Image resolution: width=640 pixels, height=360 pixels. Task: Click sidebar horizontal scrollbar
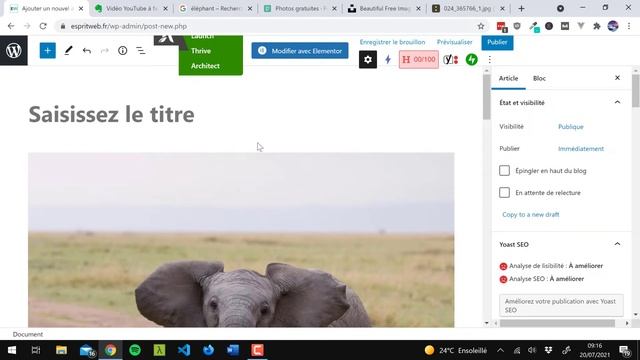557,323
